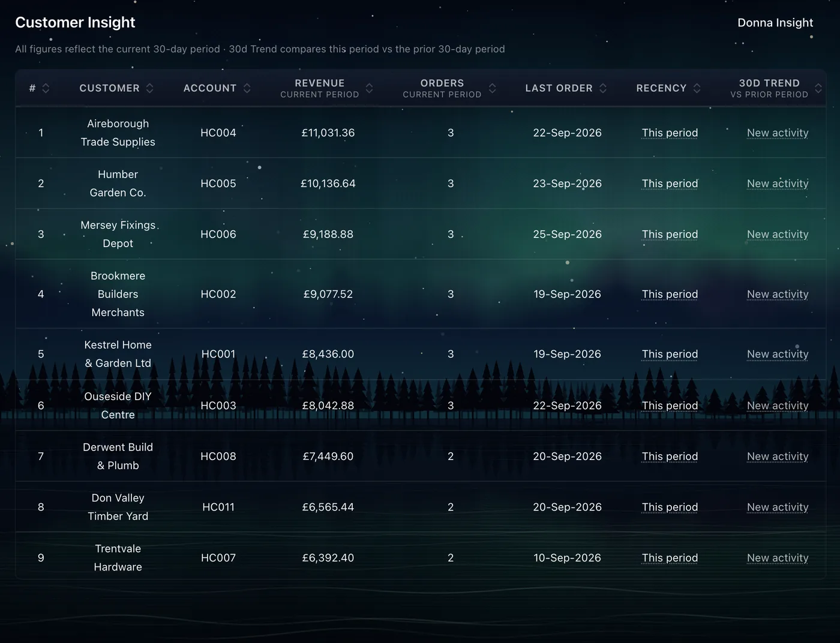Click the Revenue column sort arrows

369,88
